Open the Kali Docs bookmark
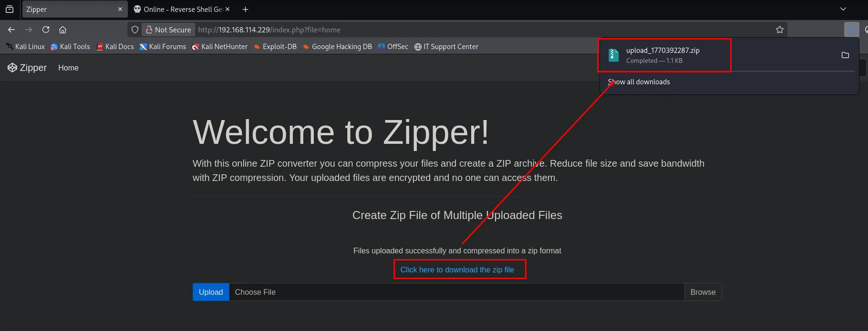Screen dimensions: 868x331 click(115, 47)
